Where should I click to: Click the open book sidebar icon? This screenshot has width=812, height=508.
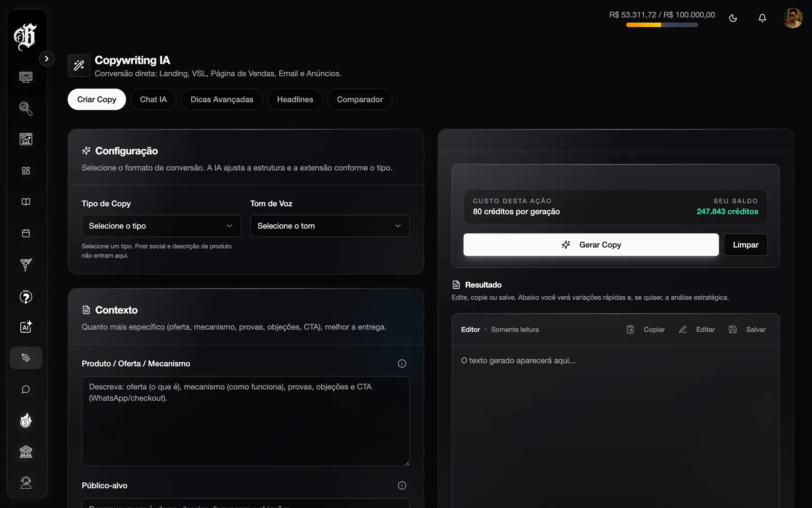tap(26, 202)
